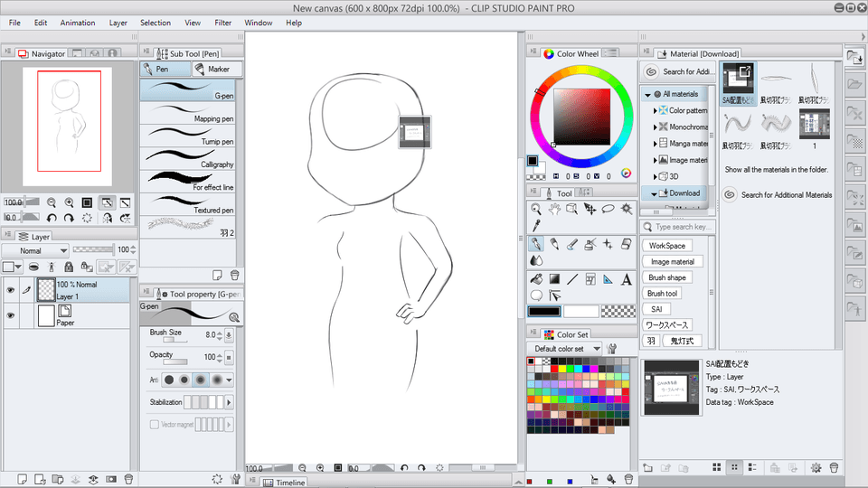
Task: Select the Text tool icon
Action: pyautogui.click(x=627, y=279)
